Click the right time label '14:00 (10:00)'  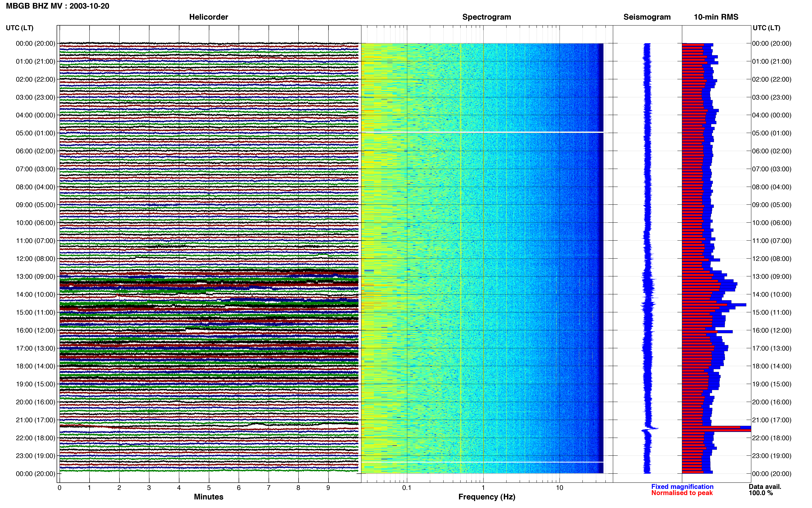coord(772,295)
